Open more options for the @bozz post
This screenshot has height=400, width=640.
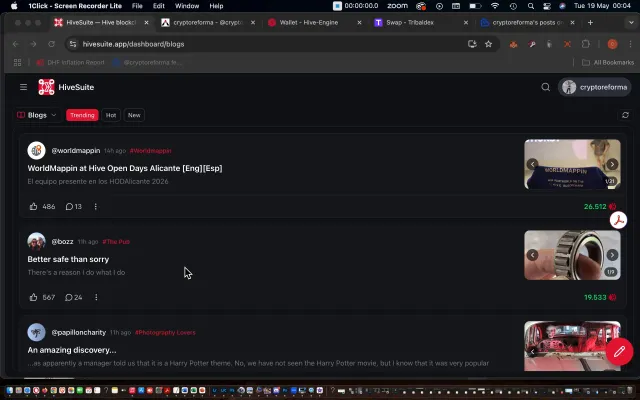coord(96,297)
